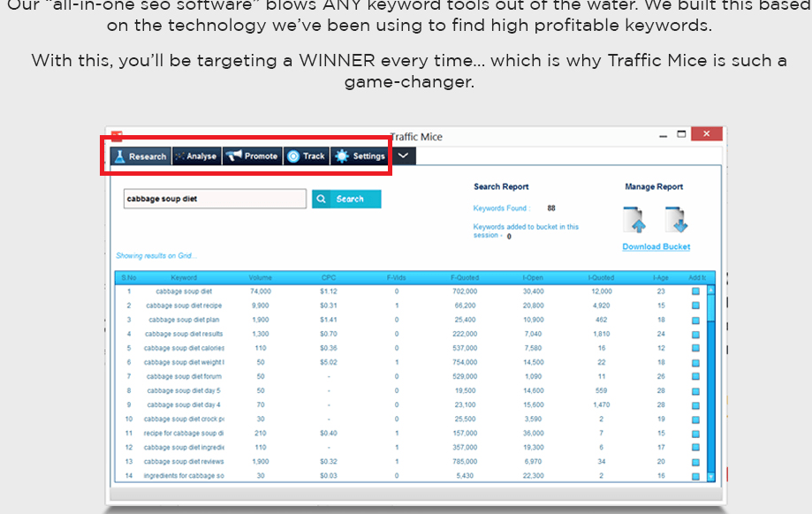Image resolution: width=812 pixels, height=514 pixels.
Task: Click the S.No column header
Action: (129, 278)
